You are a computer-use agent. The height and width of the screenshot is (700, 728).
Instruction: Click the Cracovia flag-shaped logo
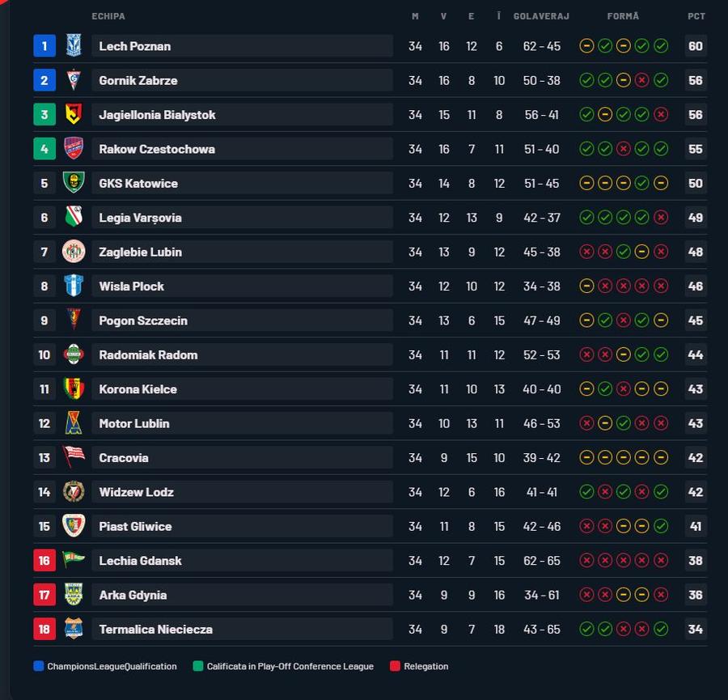click(x=74, y=457)
